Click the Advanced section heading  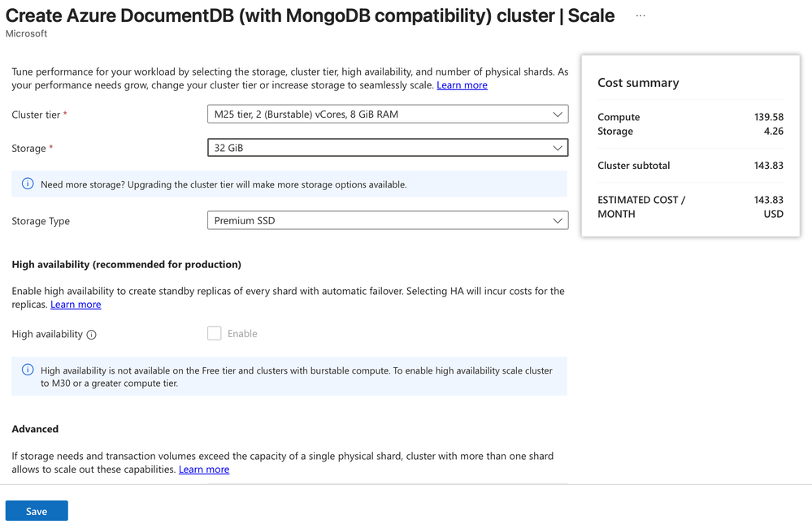35,429
